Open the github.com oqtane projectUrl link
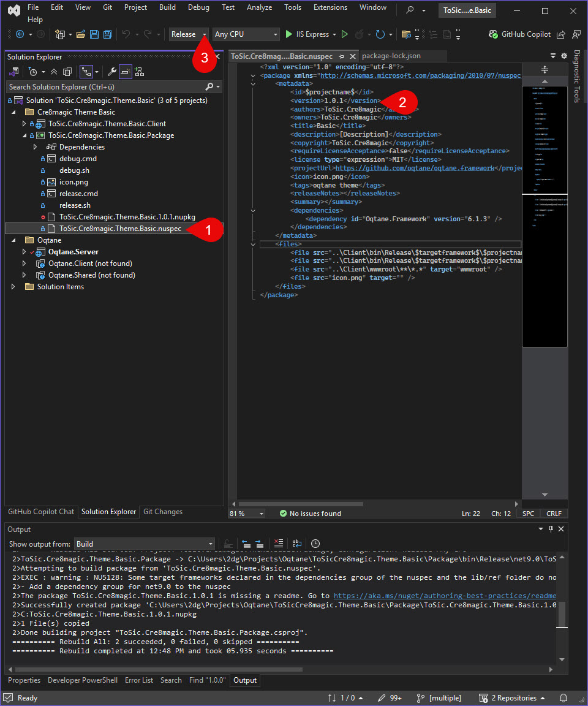The width and height of the screenshot is (588, 706). pyautogui.click(x=415, y=168)
